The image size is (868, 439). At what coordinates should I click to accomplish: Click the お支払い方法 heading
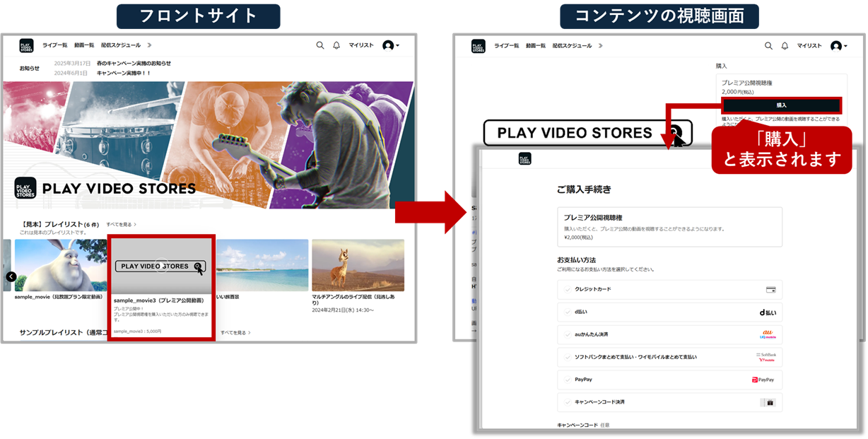[x=576, y=260]
